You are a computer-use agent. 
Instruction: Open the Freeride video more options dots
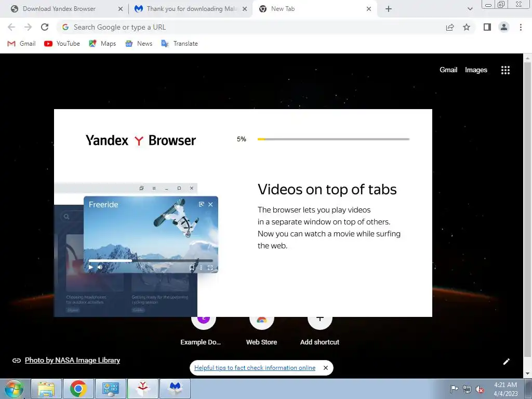pos(201,268)
